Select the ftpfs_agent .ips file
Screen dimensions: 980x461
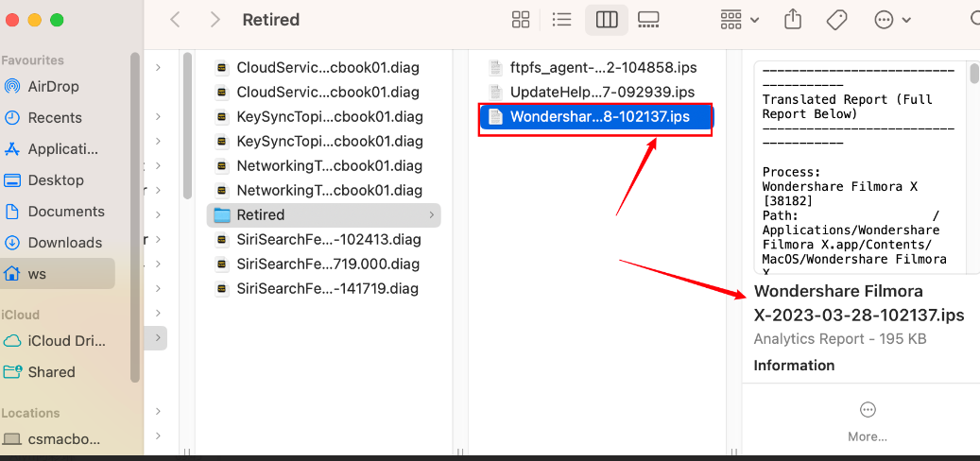(x=601, y=68)
